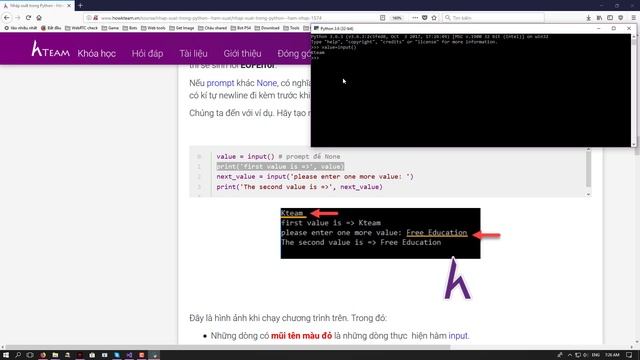Toggle reader view in the address bar

[382, 18]
